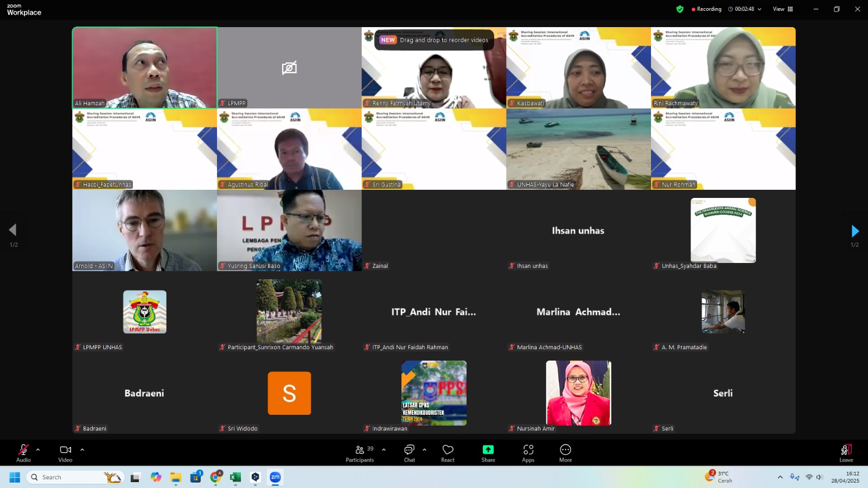Viewport: 868px width, 488px height.
Task: Go to next page of participants
Action: 855,231
